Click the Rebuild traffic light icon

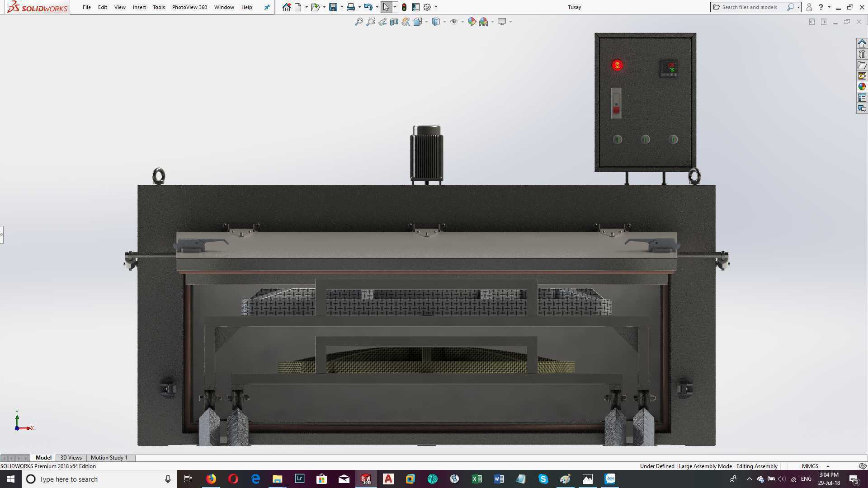click(x=404, y=7)
